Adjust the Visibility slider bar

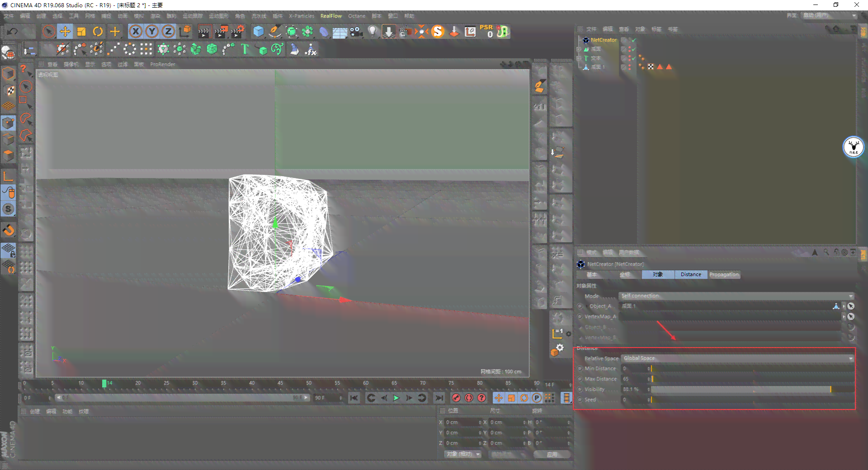[752, 389]
